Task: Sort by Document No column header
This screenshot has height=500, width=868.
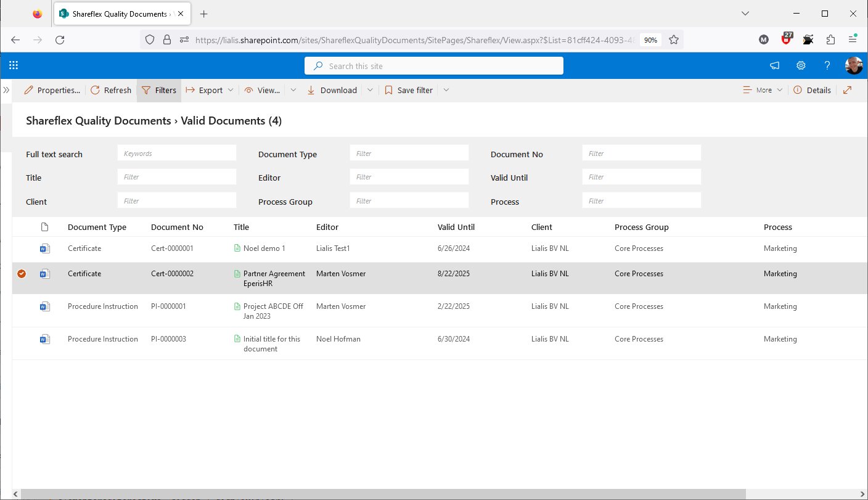Action: click(177, 227)
